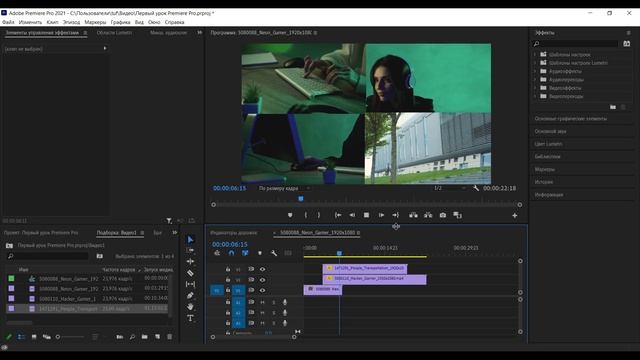640x360 pixels.
Task: Click timeline playhead marker on ruler
Action: (339, 253)
